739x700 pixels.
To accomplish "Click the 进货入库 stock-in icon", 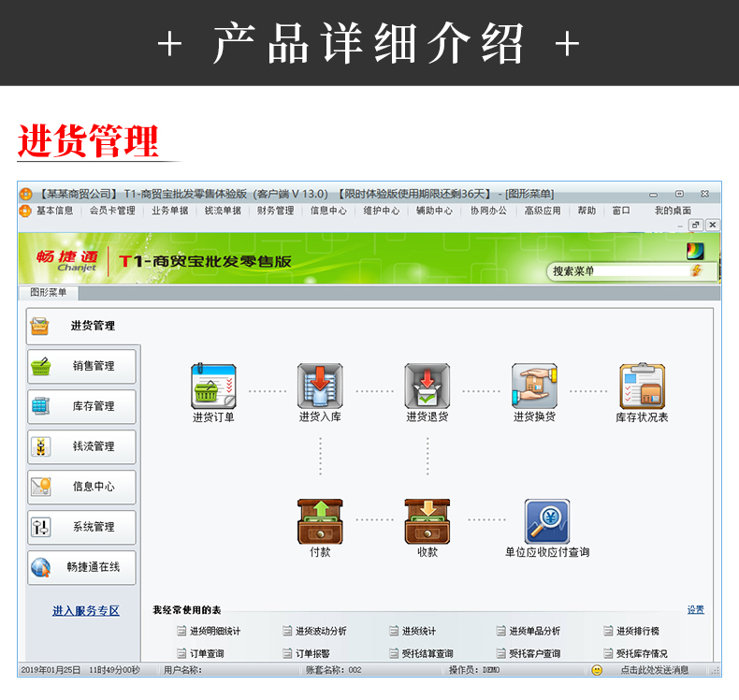I will coord(320,386).
